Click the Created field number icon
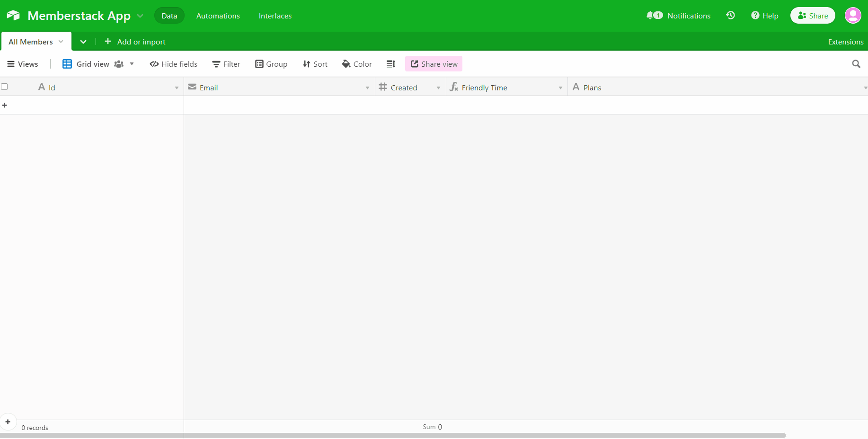 383,87
